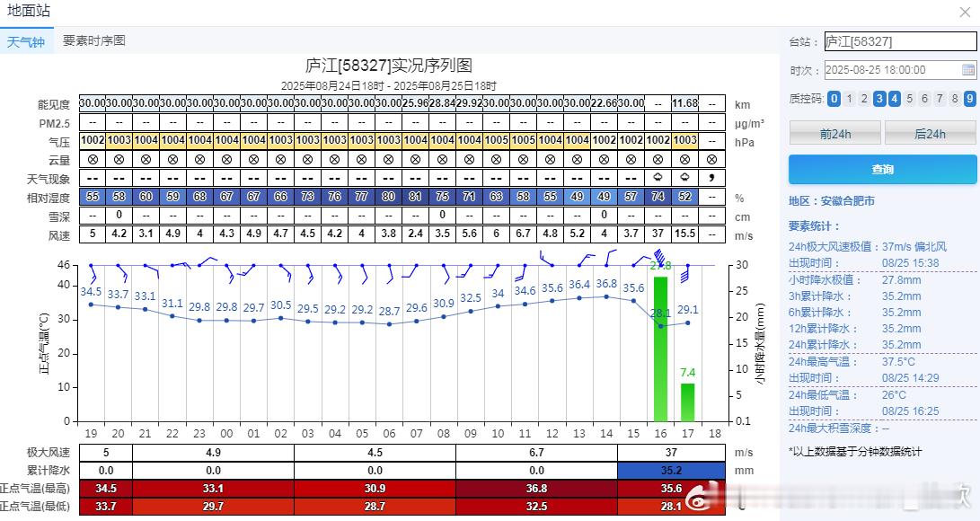This screenshot has height=521, width=980.
Task: Click the 28.7 temperature point label on chart
Action: coord(389,311)
